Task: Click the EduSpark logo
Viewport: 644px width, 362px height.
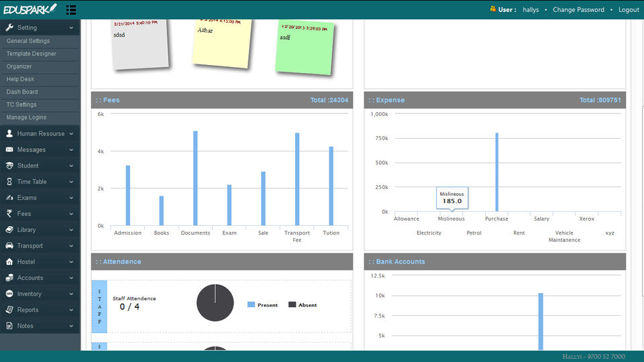Action: 30,9
